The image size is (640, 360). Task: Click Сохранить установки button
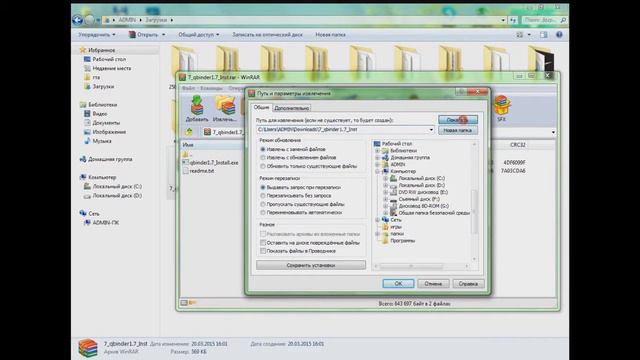coord(311,265)
